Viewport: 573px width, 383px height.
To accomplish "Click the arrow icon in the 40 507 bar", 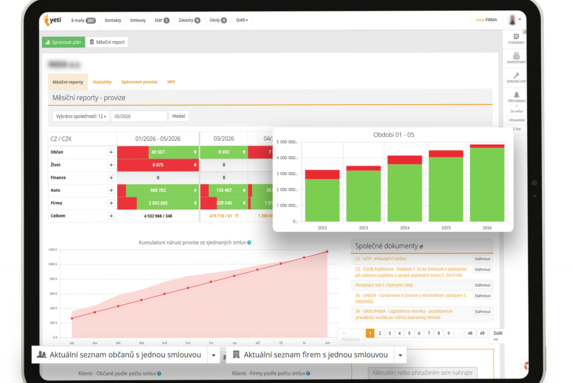I will pos(195,152).
